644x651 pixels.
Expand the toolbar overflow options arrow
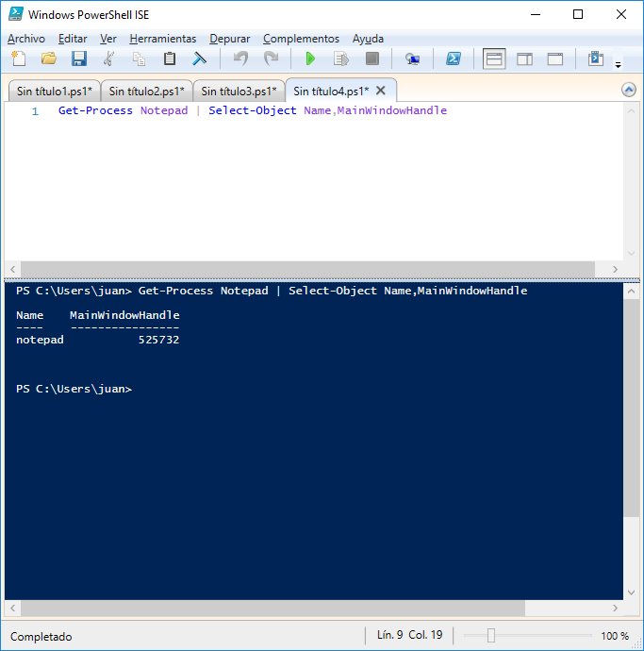(x=618, y=65)
